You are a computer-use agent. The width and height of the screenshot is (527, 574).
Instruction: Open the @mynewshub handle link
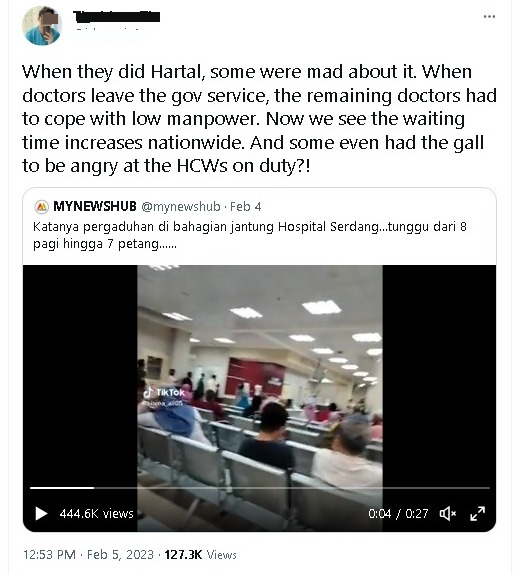[181, 207]
